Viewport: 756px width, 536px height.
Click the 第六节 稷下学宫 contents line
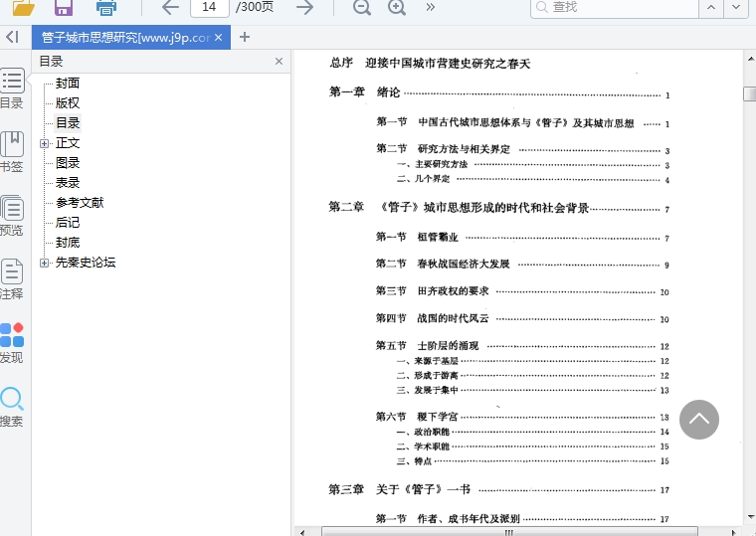522,417
